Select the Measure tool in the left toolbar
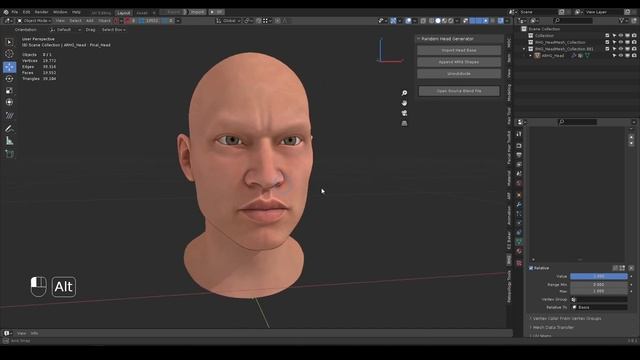 tap(9, 141)
